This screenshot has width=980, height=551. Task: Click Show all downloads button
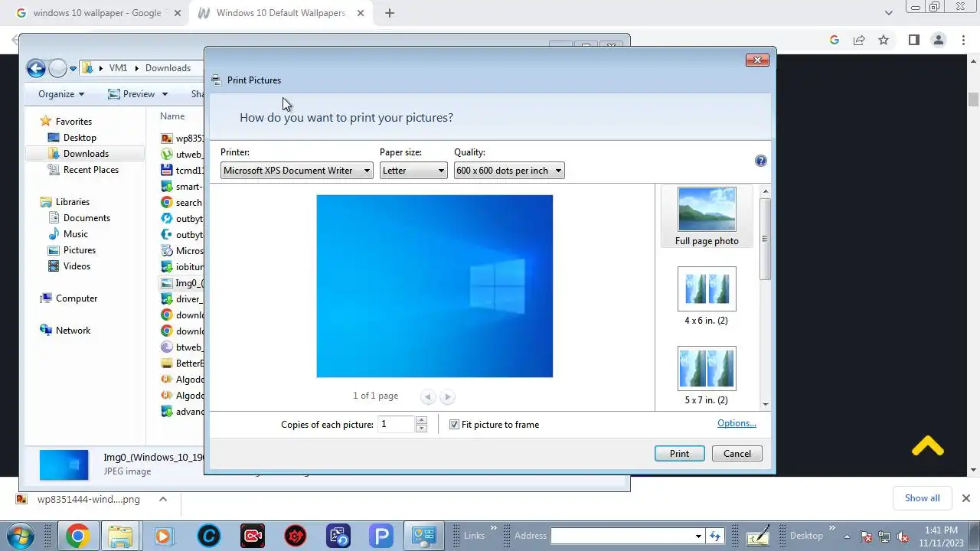(x=922, y=498)
